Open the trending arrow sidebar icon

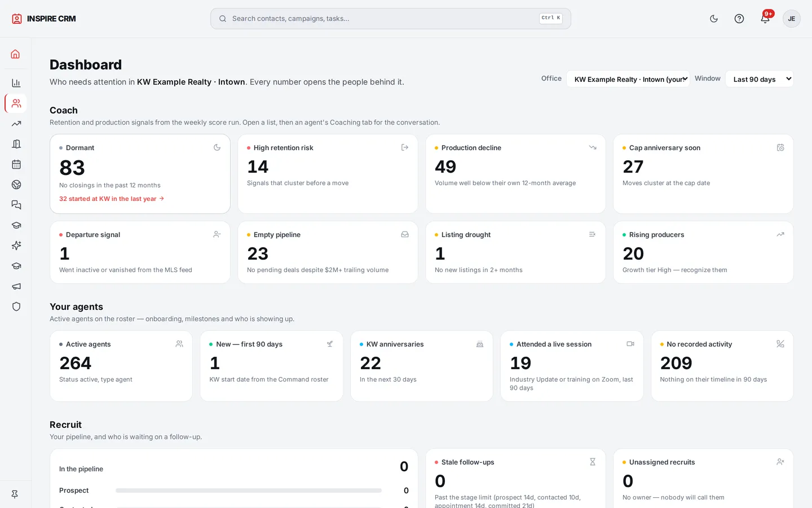[x=16, y=124]
